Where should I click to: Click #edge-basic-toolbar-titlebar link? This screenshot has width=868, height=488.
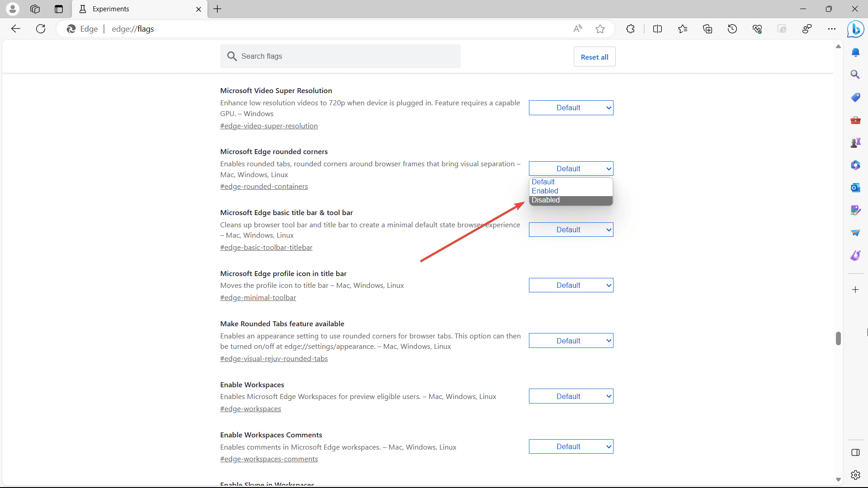(x=266, y=247)
